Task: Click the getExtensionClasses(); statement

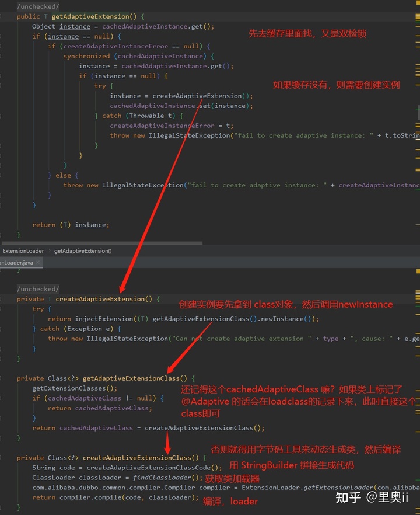Action: [75, 388]
